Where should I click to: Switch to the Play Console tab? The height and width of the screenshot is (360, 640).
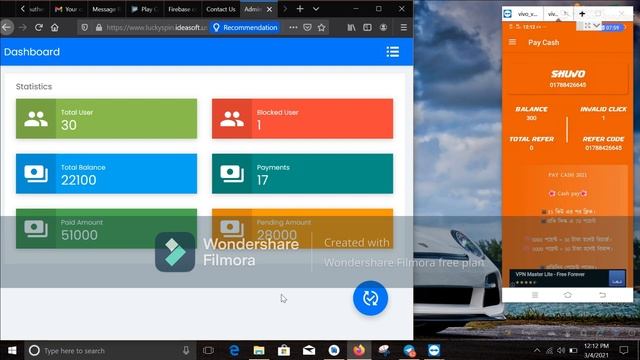145,9
